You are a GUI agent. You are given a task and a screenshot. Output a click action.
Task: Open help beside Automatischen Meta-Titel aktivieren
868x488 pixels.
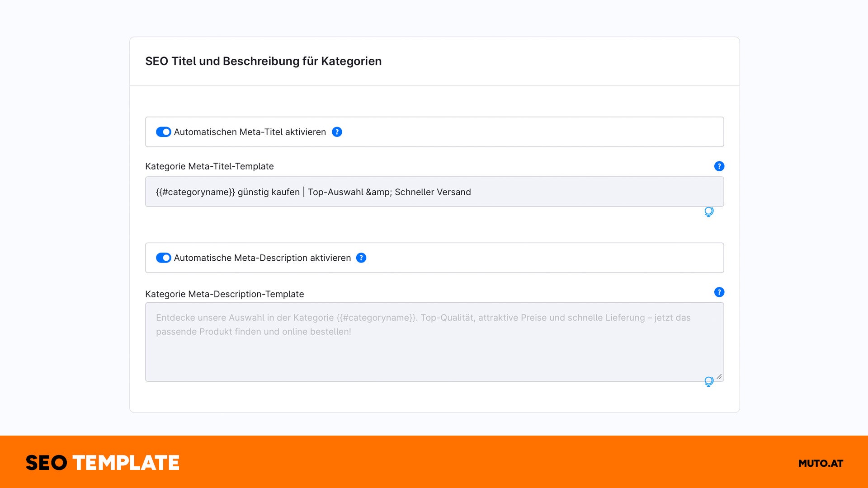337,132
